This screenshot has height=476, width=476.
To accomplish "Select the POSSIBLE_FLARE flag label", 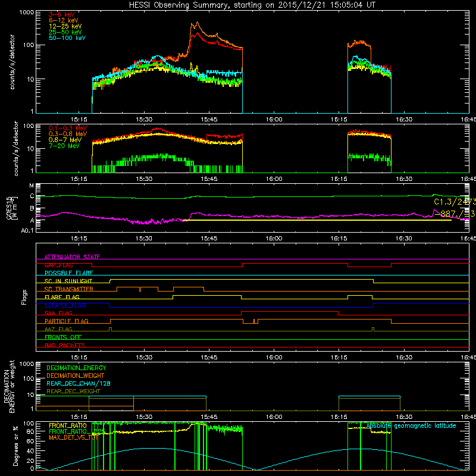I will coord(68,273).
